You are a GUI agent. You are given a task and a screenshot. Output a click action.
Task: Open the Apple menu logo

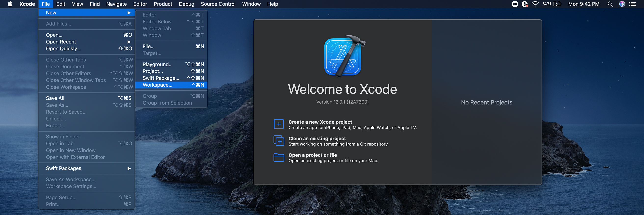point(10,4)
